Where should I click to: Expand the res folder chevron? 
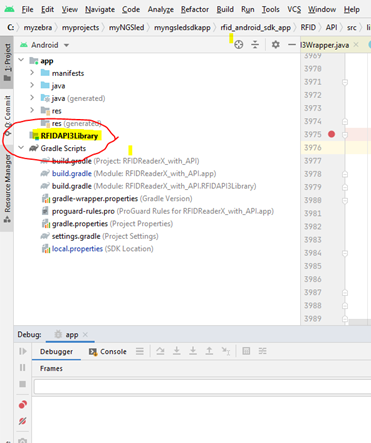click(32, 110)
